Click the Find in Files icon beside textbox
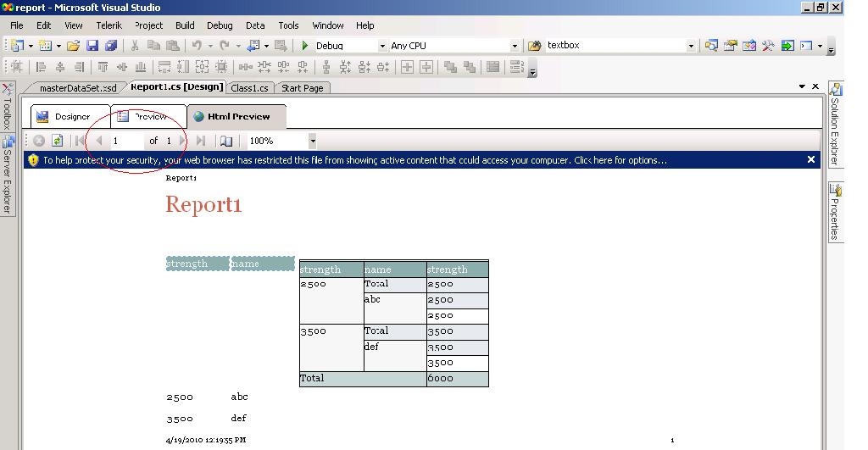Screen dimensions: 868x450 [534, 46]
